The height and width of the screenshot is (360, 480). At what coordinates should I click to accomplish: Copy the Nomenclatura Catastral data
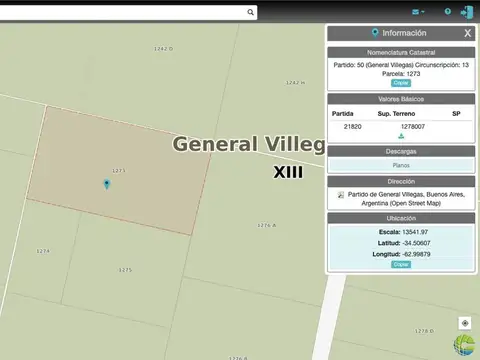(401, 83)
